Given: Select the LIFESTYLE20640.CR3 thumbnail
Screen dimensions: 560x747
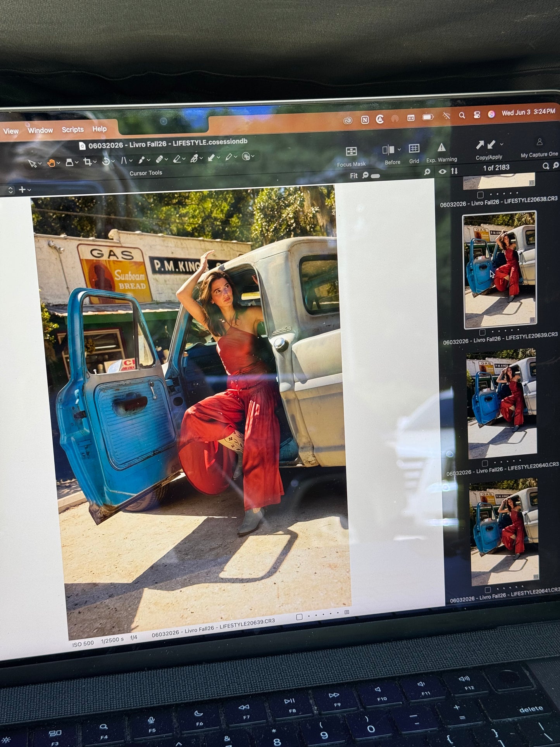Looking at the screenshot, I should [502, 403].
